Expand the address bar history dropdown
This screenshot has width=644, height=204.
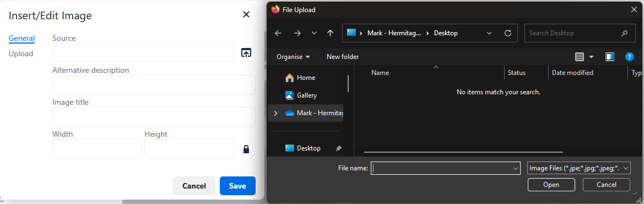(489, 33)
